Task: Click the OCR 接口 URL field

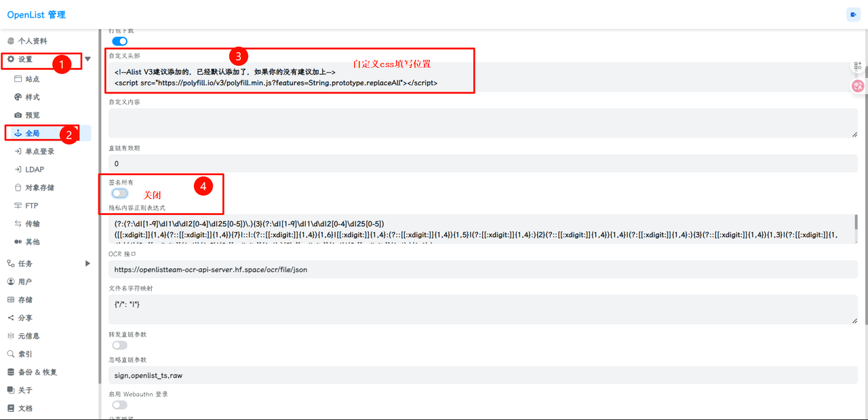Action: click(x=483, y=269)
